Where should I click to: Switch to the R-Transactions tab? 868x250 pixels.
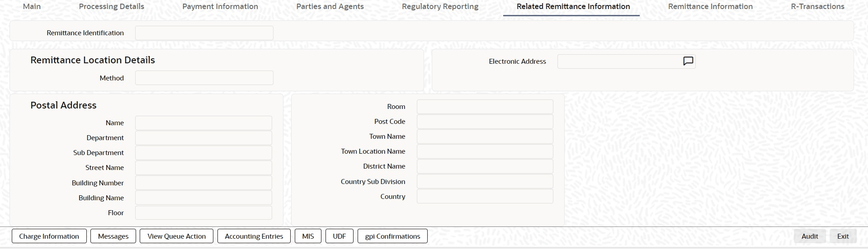point(817,6)
